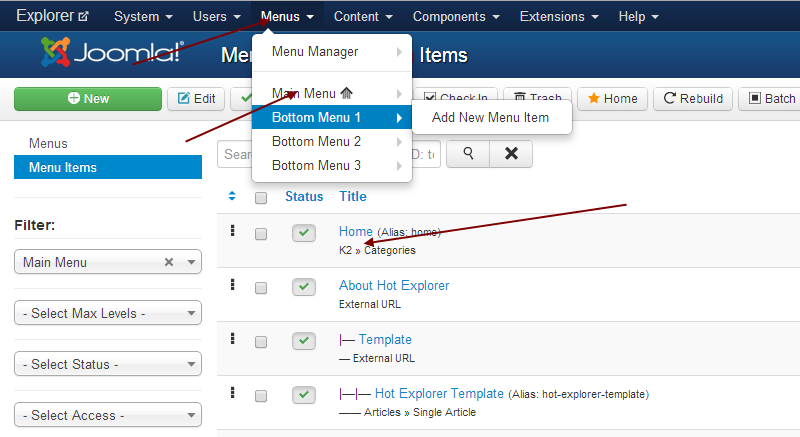Toggle status icon for Hot Explorer Template
Image resolution: width=800 pixels, height=437 pixels.
(x=304, y=395)
